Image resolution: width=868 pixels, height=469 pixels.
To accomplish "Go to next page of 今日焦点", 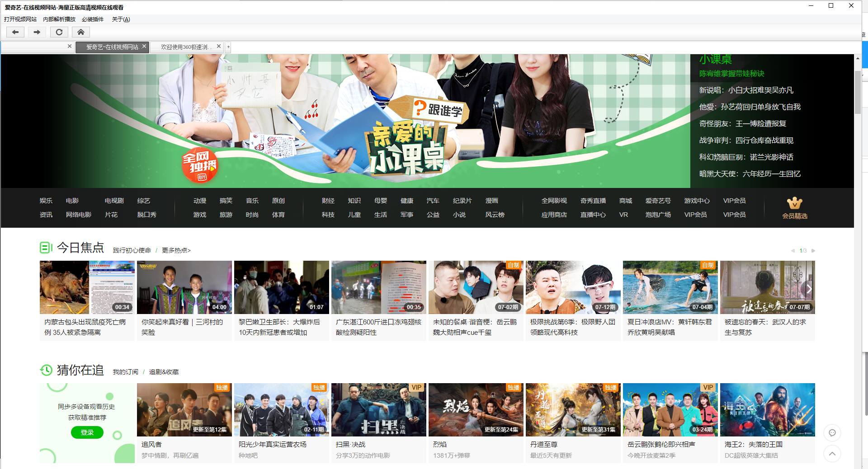I will [813, 251].
